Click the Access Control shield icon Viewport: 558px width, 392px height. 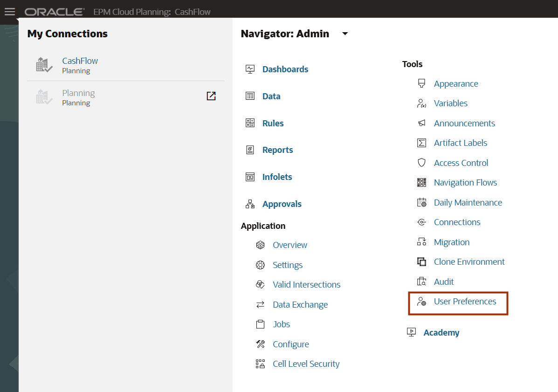point(422,163)
